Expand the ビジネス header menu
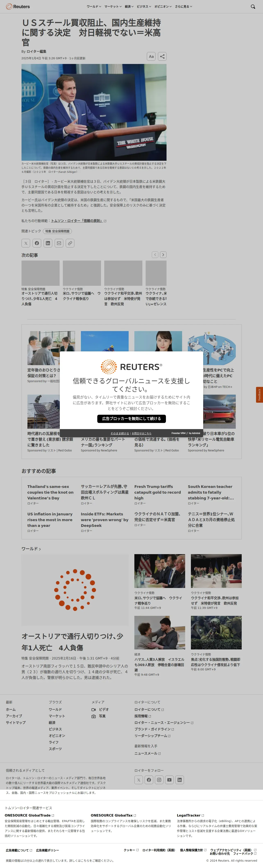Image resolution: width=263 pixels, height=868 pixels. [144, 6]
